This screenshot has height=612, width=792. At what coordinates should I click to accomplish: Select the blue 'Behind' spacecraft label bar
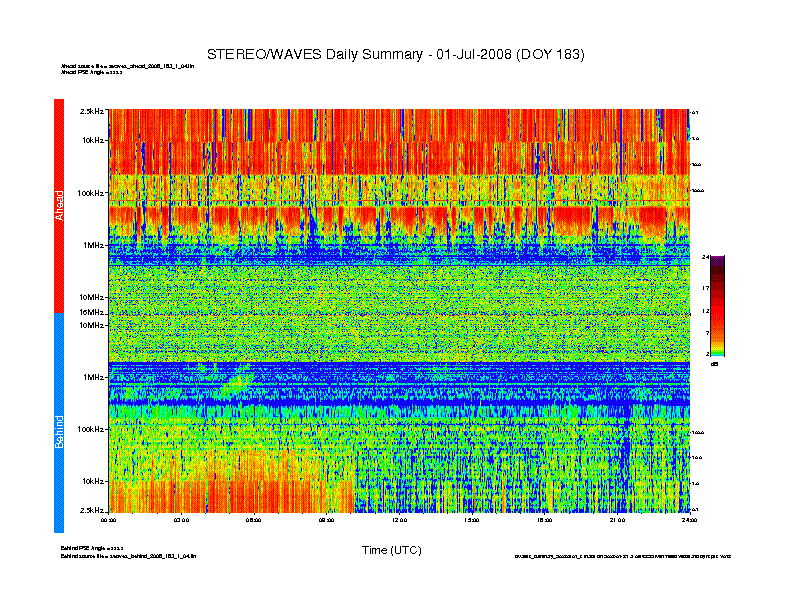(59, 423)
